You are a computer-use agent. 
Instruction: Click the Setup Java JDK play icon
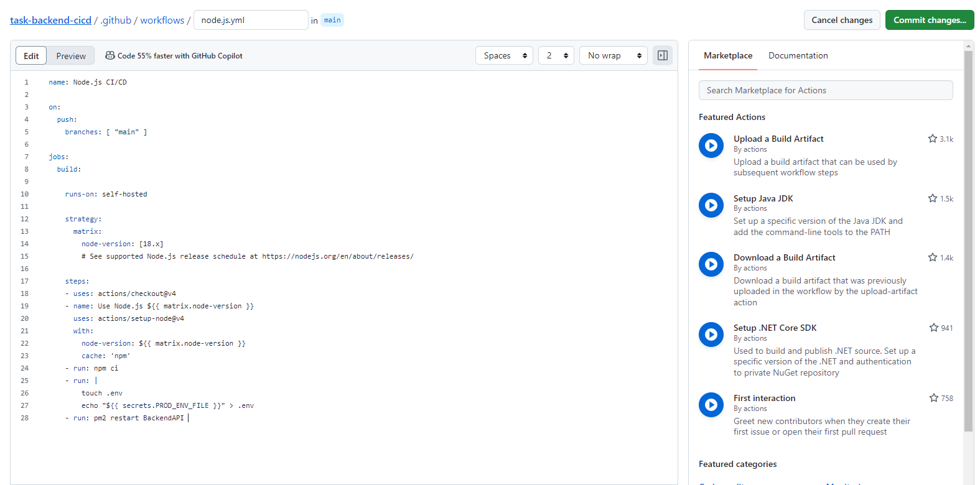click(x=711, y=205)
